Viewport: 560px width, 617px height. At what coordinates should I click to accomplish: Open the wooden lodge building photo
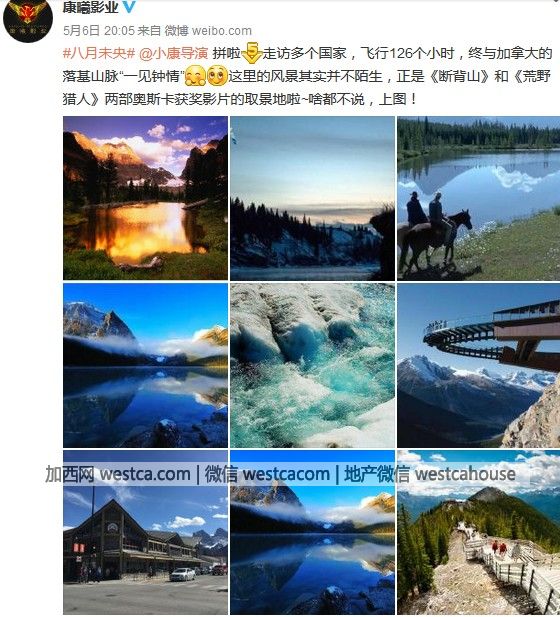(146, 532)
